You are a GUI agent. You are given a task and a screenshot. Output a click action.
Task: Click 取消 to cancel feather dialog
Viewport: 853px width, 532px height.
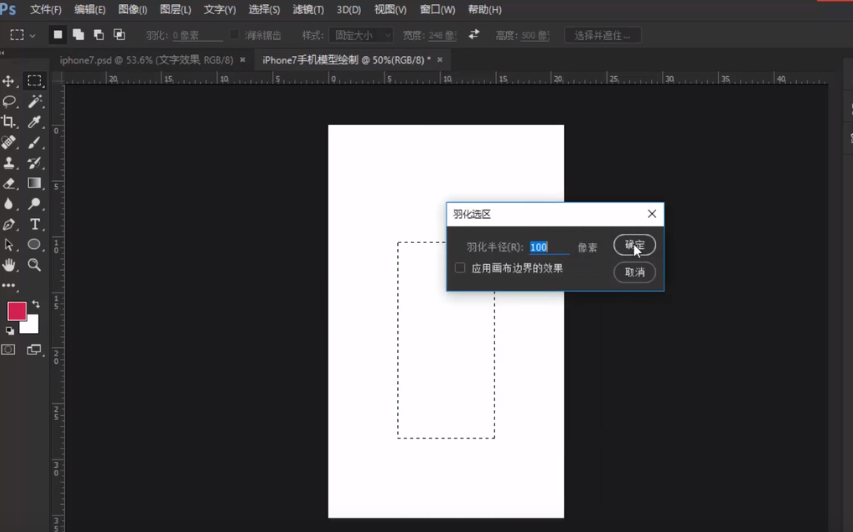coord(634,272)
